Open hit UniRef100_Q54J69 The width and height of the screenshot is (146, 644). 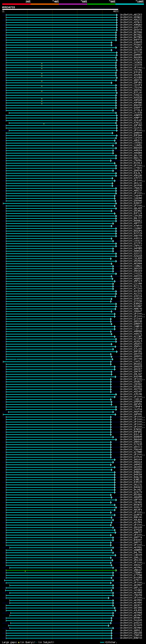click(x=131, y=560)
